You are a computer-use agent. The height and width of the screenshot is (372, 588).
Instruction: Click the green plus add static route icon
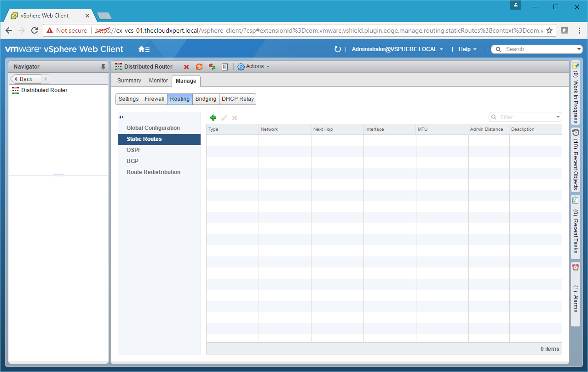(213, 118)
